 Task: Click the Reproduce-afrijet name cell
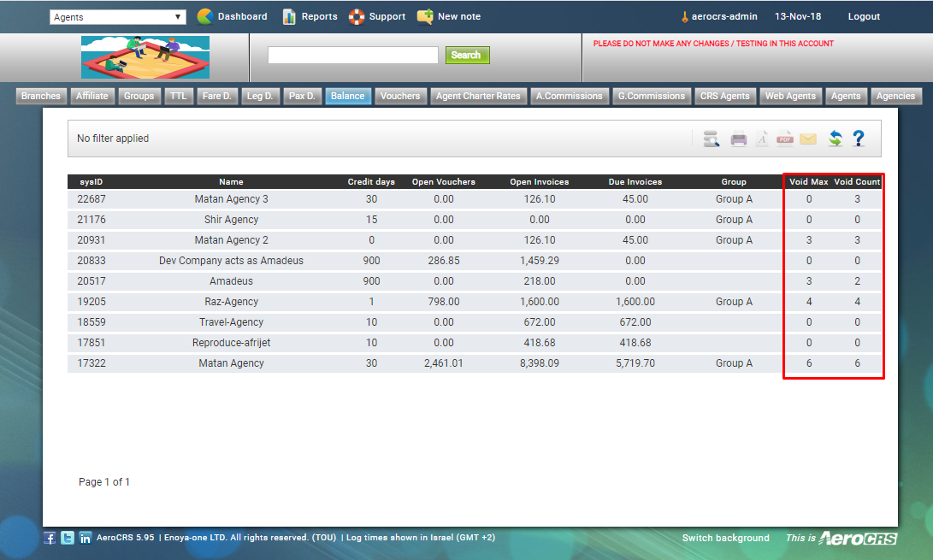click(232, 343)
